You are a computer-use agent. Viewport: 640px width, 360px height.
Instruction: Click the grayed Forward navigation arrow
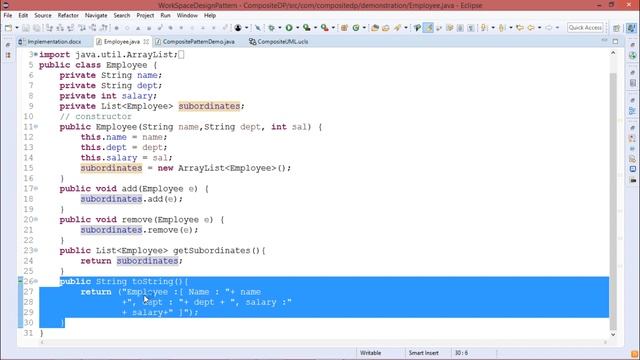pyautogui.click(x=549, y=28)
